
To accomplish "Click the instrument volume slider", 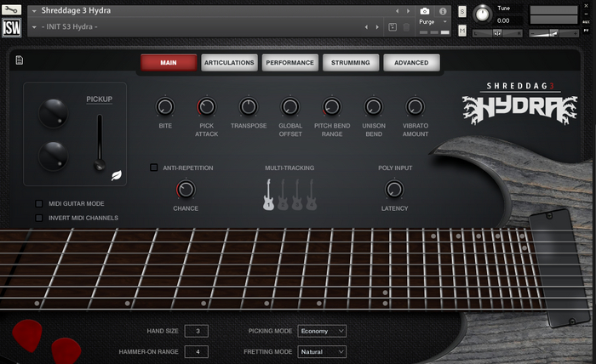I will pos(553,34).
